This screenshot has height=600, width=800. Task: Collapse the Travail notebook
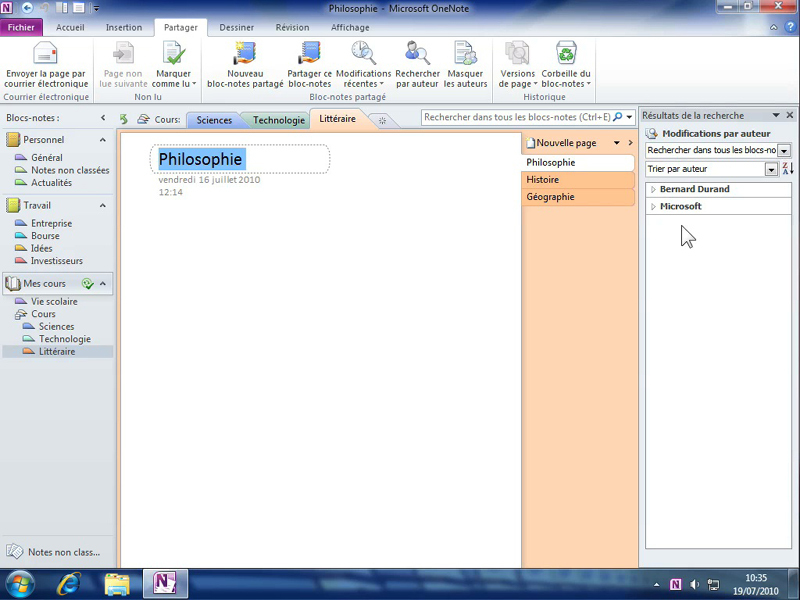coord(103,206)
